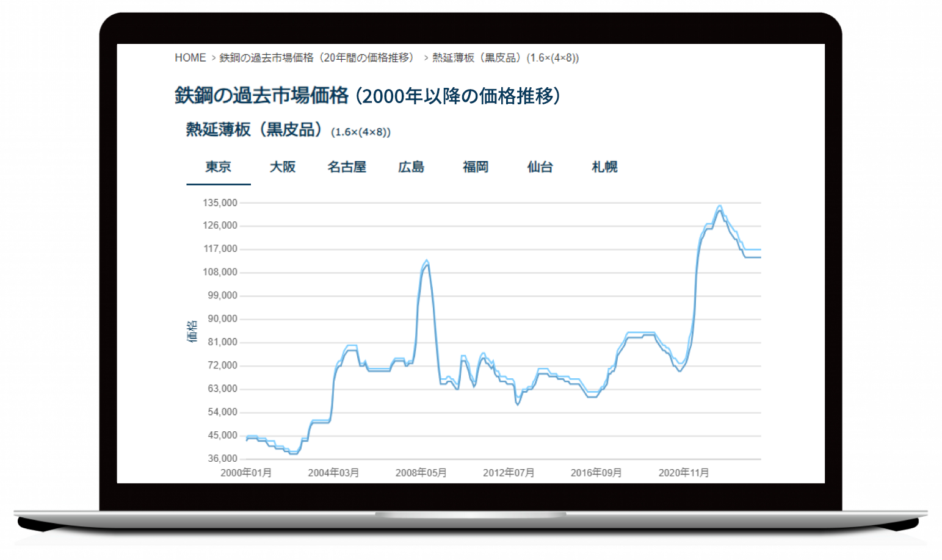Viewport: 942px width, 560px height.
Task: Switch to the 福岡 tab
Action: [476, 167]
